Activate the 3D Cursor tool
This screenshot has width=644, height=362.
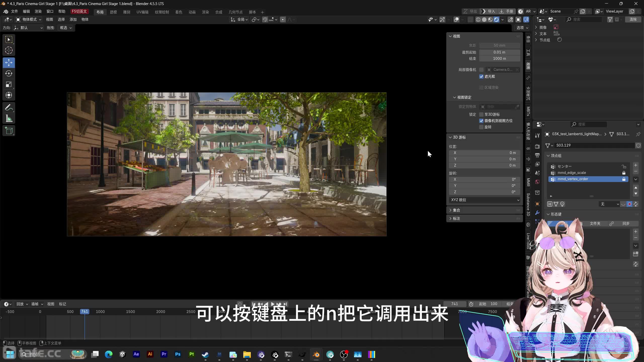point(9,51)
